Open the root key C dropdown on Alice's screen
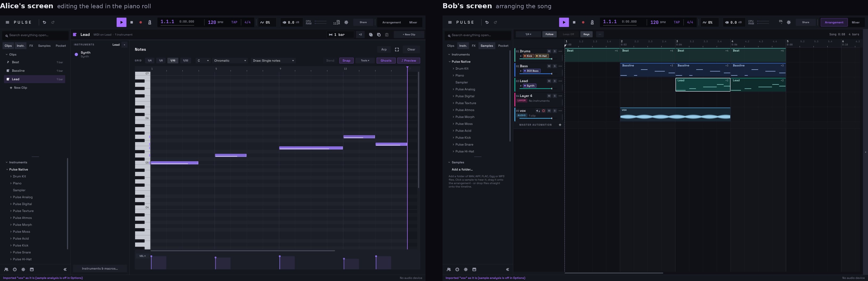Viewport: 868px width, 281px height. click(203, 61)
